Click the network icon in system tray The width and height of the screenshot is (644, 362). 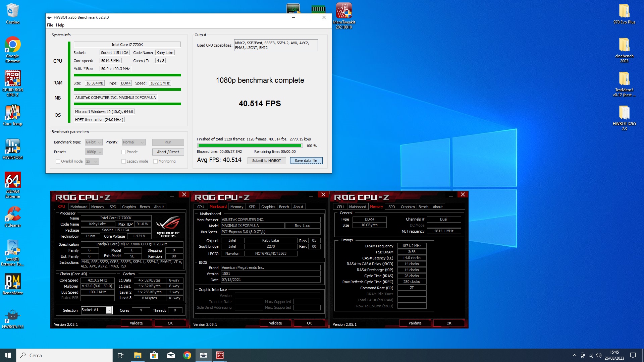tap(591, 355)
